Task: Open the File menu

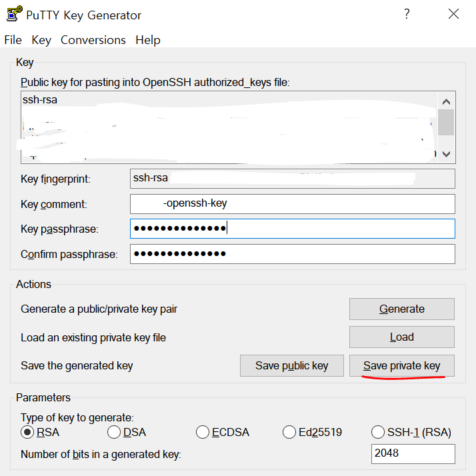Action: coord(13,40)
